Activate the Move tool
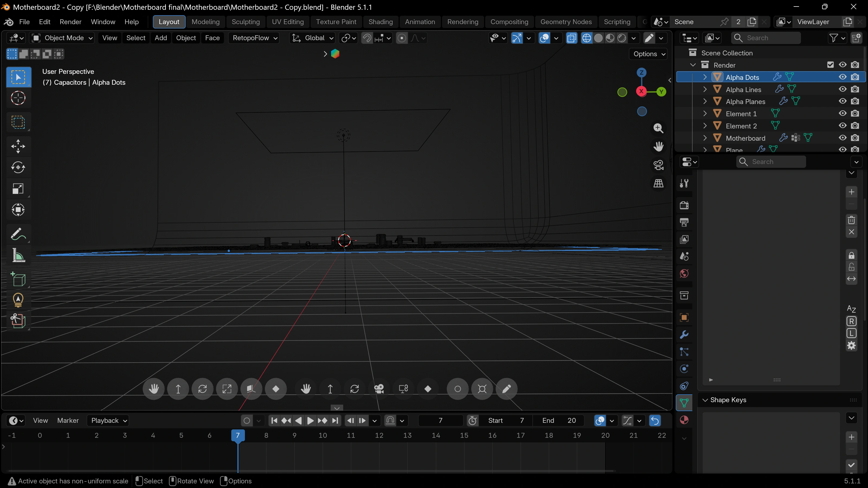The height and width of the screenshot is (488, 868). (18, 146)
